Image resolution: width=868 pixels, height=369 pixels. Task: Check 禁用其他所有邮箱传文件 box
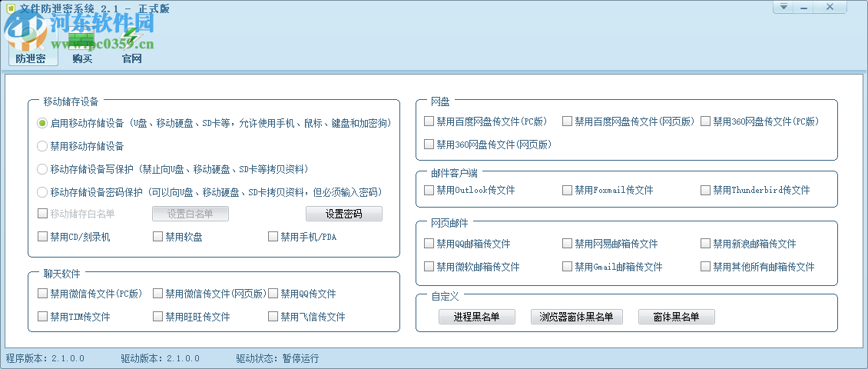(x=705, y=267)
